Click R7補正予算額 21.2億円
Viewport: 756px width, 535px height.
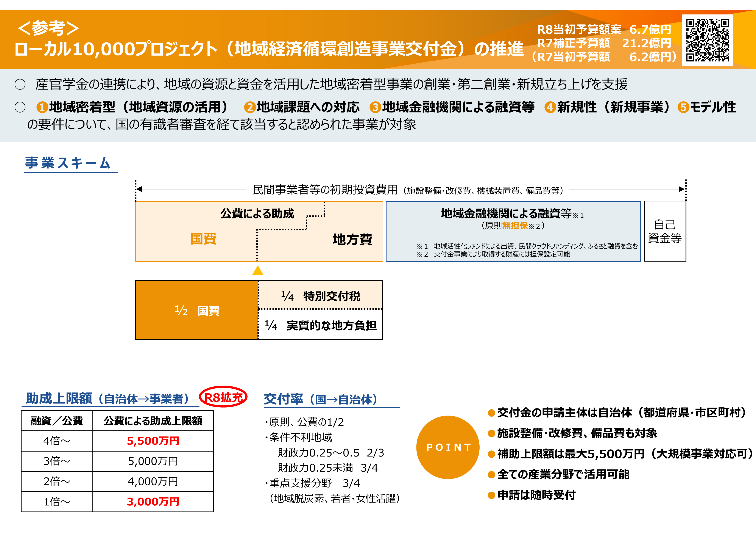(x=604, y=43)
